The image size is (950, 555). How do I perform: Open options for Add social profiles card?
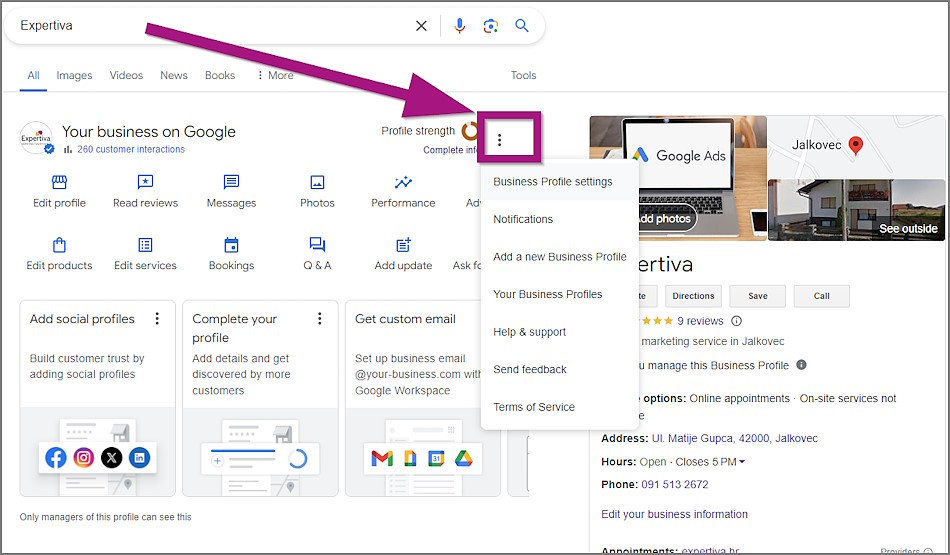pos(157,319)
